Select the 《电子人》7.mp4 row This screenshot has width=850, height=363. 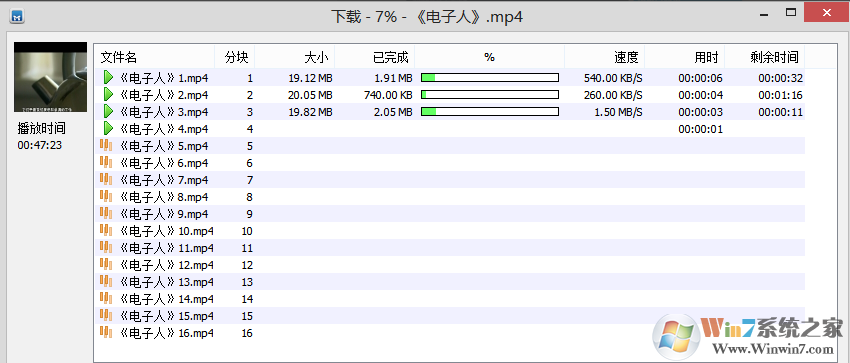(450, 180)
